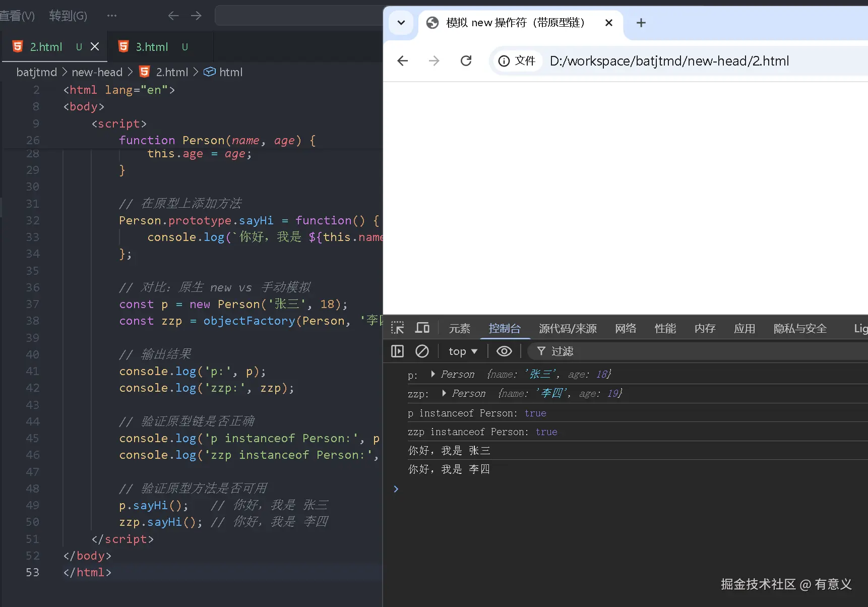Open the 隐私与安全 DevTools tab
Image resolution: width=868 pixels, height=607 pixels.
(800, 329)
